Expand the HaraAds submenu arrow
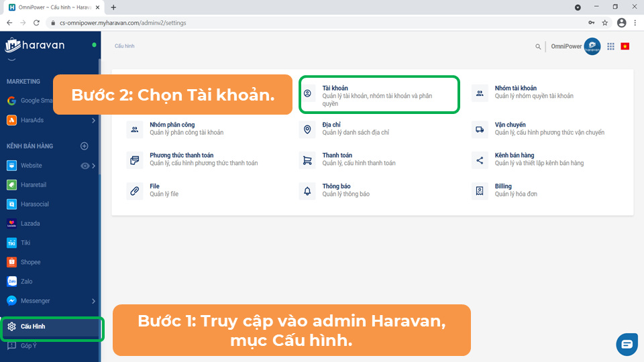The height and width of the screenshot is (362, 644). click(x=94, y=120)
